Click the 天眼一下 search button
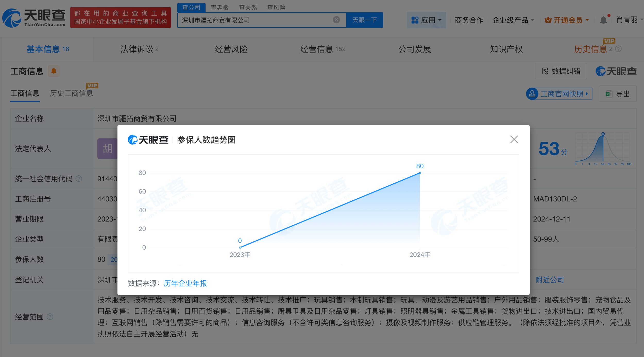Screen dimensions: 644x357 365,20
